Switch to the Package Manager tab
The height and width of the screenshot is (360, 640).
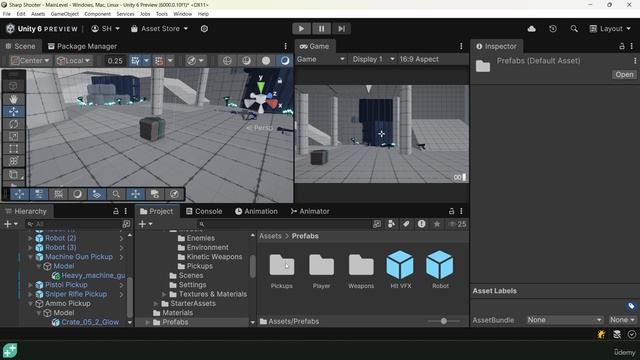point(82,46)
